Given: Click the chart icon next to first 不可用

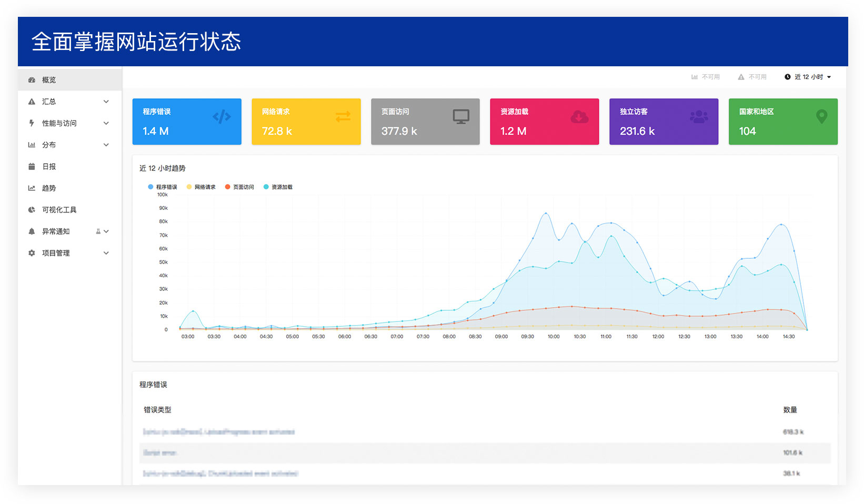Looking at the screenshot, I should [695, 77].
